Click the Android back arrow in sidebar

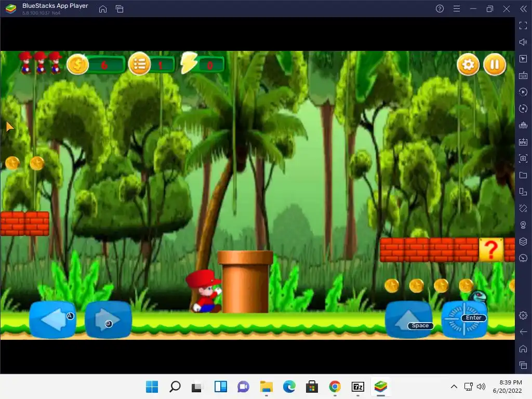coord(523,332)
